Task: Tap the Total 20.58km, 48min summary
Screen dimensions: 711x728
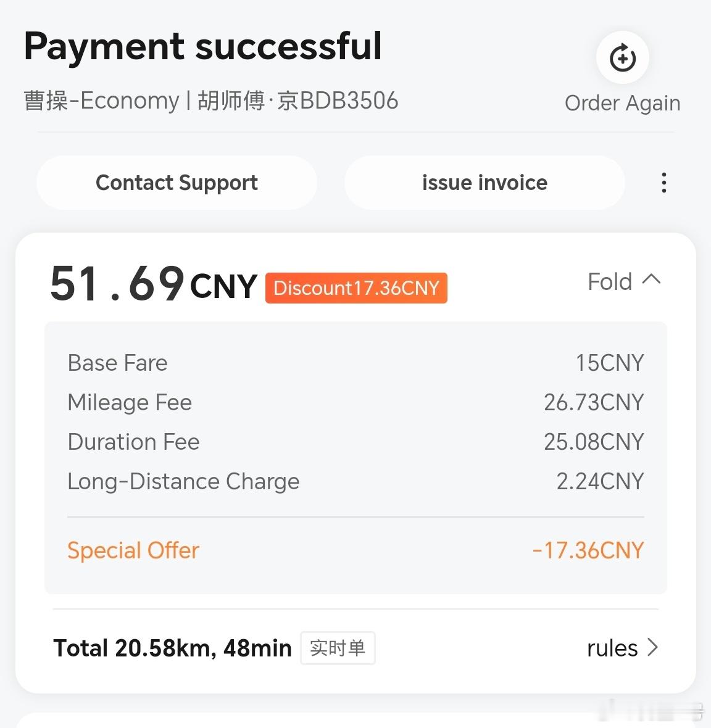Action: point(172,648)
